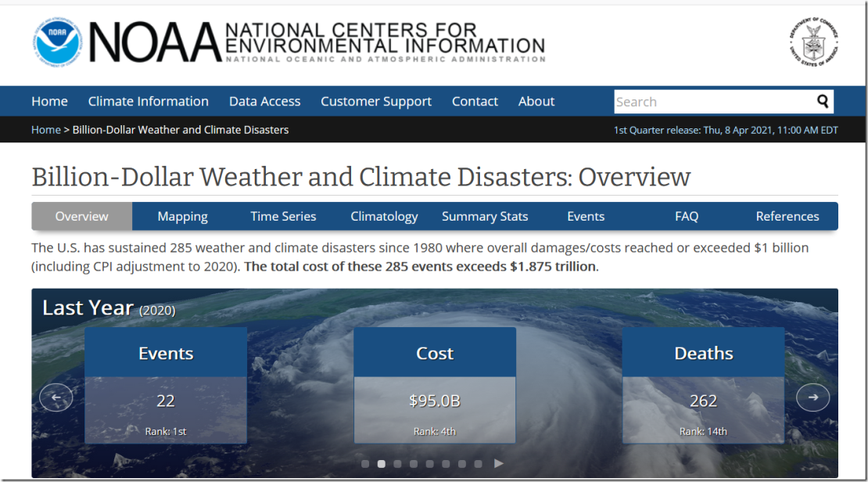Advance carousel with right arrow

coord(812,397)
